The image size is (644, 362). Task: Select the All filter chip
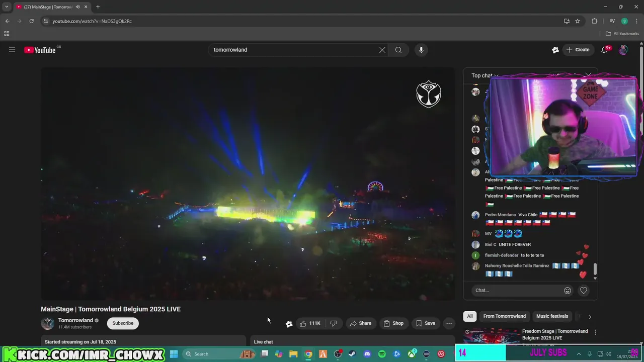pyautogui.click(x=470, y=316)
